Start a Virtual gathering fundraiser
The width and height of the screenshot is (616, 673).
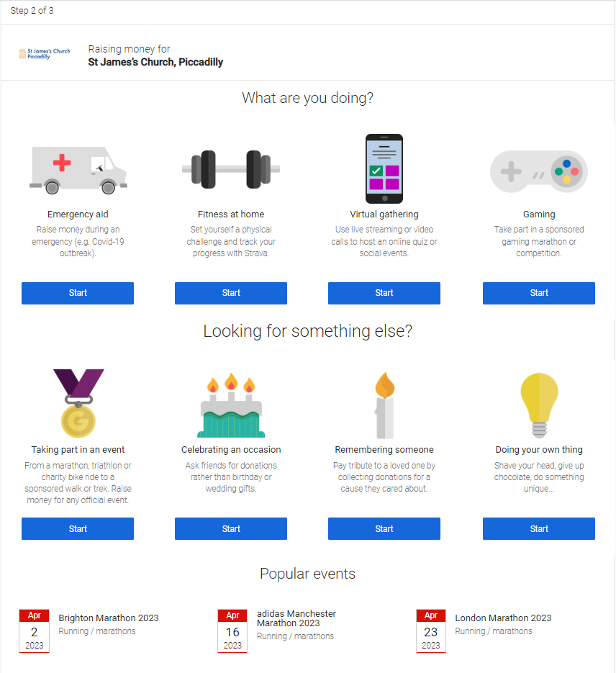pos(384,293)
